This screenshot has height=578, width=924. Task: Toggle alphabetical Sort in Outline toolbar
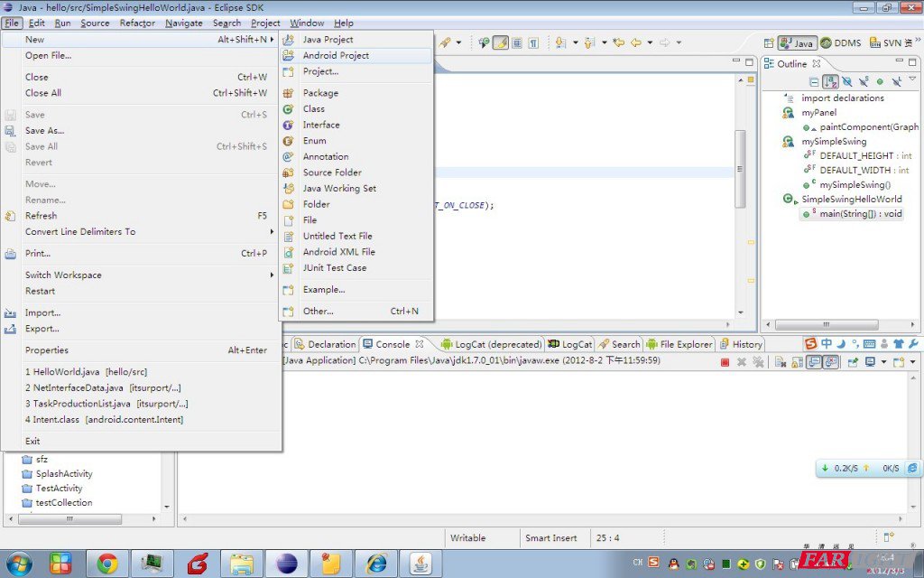click(830, 82)
